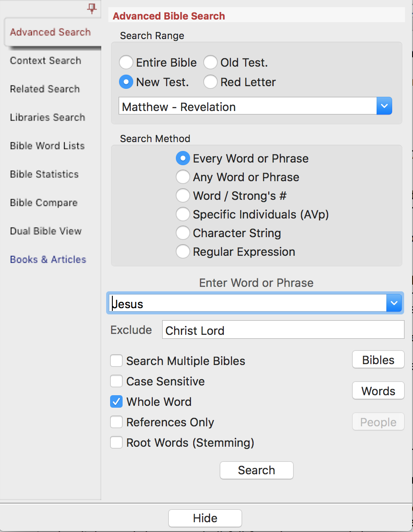
Task: Enable Root Words (Stemming) checkbox
Action: pyautogui.click(x=116, y=442)
